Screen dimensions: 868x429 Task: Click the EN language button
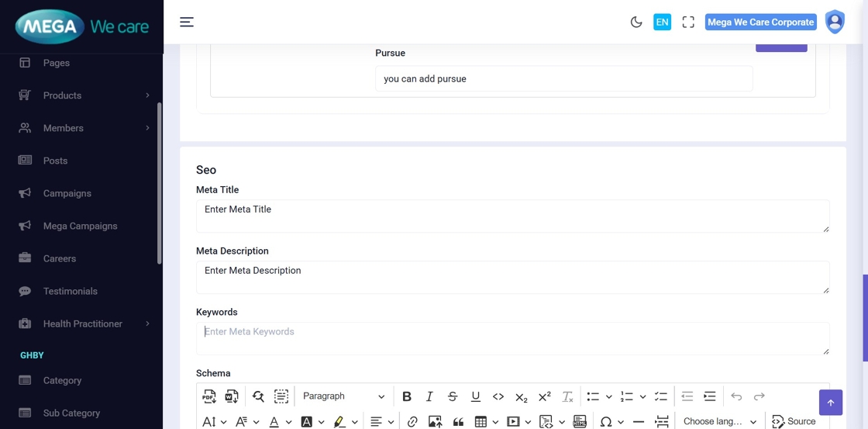(662, 22)
